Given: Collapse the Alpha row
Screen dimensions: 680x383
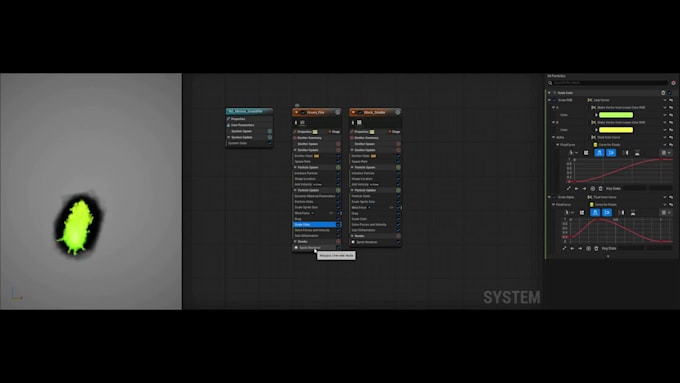Looking at the screenshot, I should click(x=553, y=137).
